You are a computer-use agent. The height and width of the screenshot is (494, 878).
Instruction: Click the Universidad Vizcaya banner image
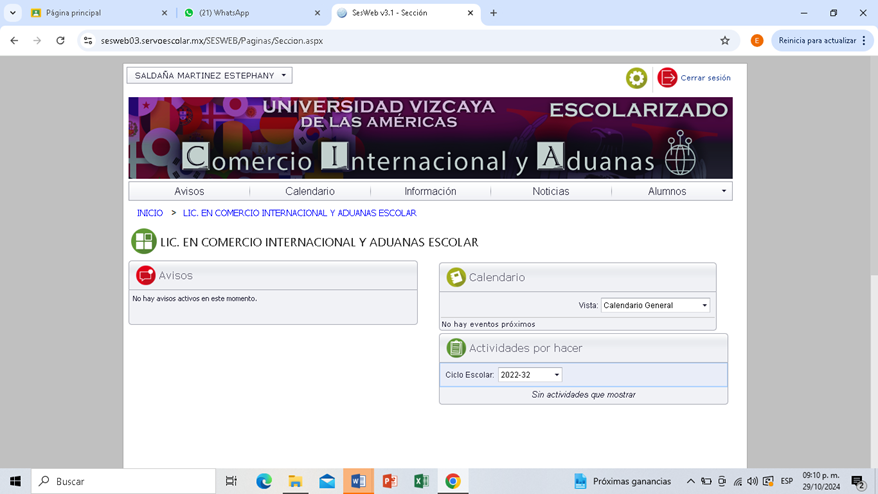[430, 138]
